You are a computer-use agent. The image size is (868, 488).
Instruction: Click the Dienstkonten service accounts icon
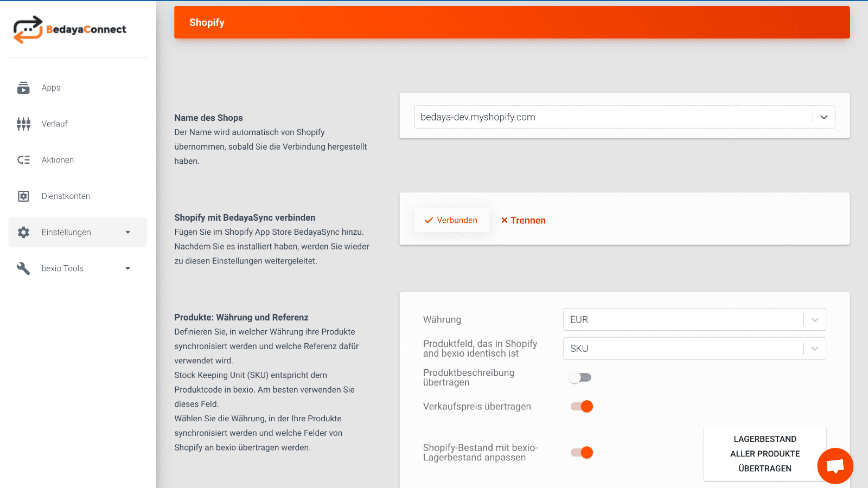[x=23, y=196]
